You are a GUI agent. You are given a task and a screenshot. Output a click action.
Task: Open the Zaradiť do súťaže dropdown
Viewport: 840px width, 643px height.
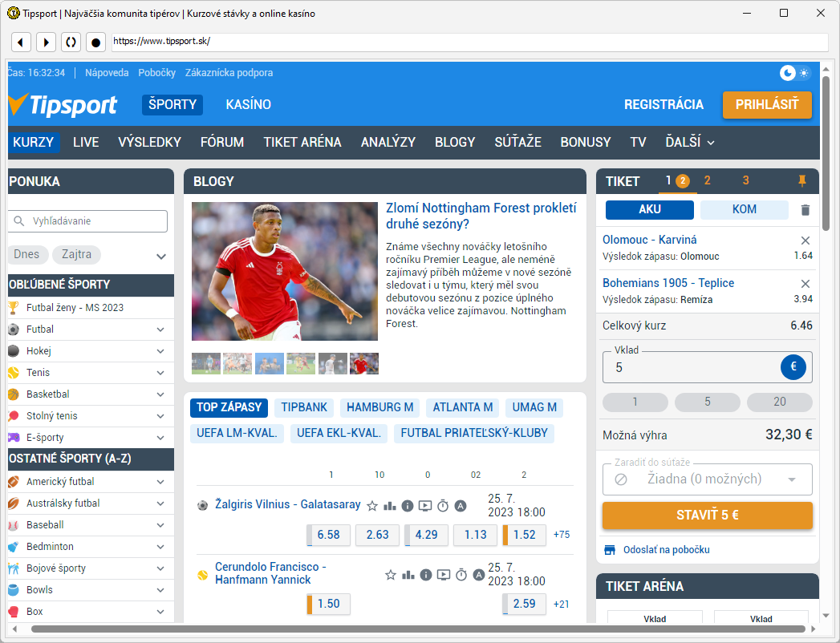click(707, 479)
